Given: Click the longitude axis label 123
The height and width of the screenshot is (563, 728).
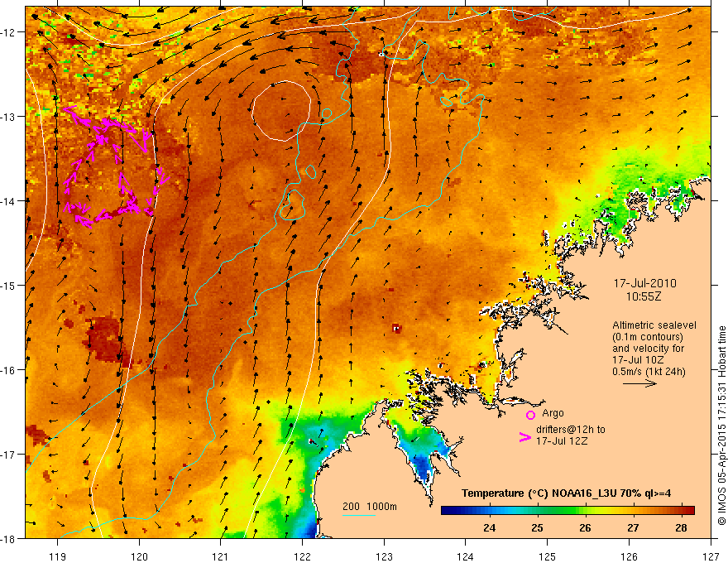Looking at the screenshot, I should click(384, 556).
